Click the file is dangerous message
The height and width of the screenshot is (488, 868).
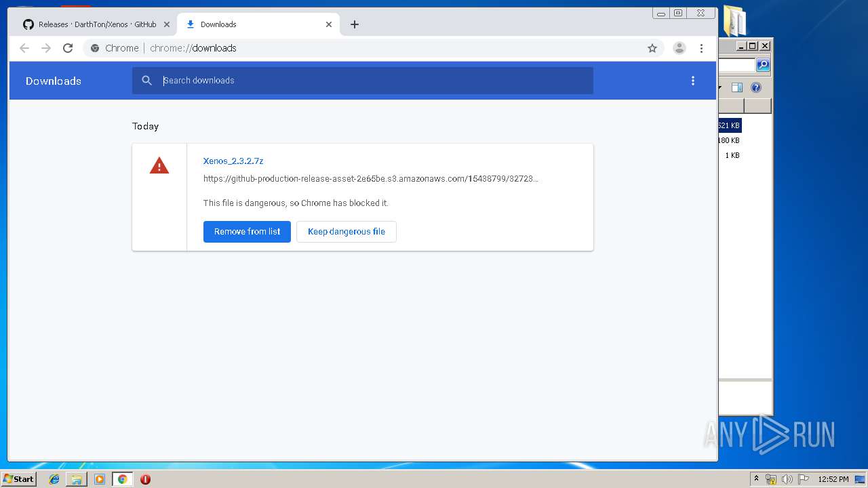pos(296,203)
